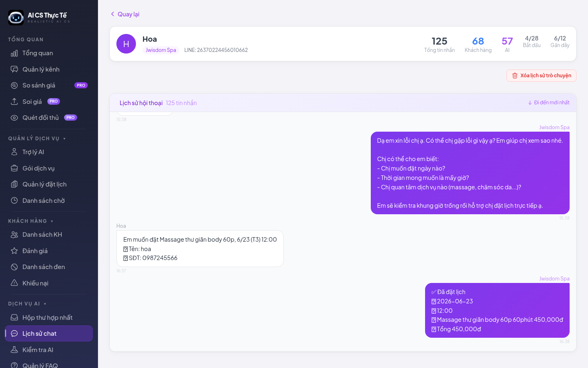Select Lịch sử chat menu item
588x368 pixels.
49,334
